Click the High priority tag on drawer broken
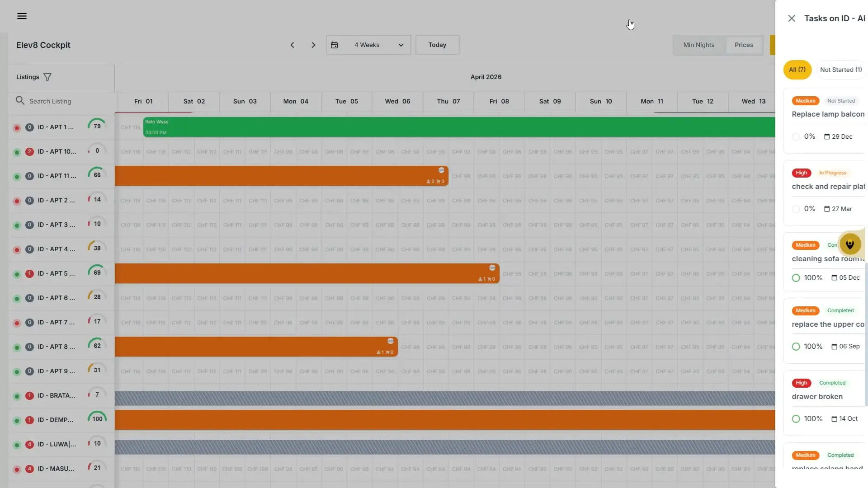The image size is (868, 488). [801, 383]
